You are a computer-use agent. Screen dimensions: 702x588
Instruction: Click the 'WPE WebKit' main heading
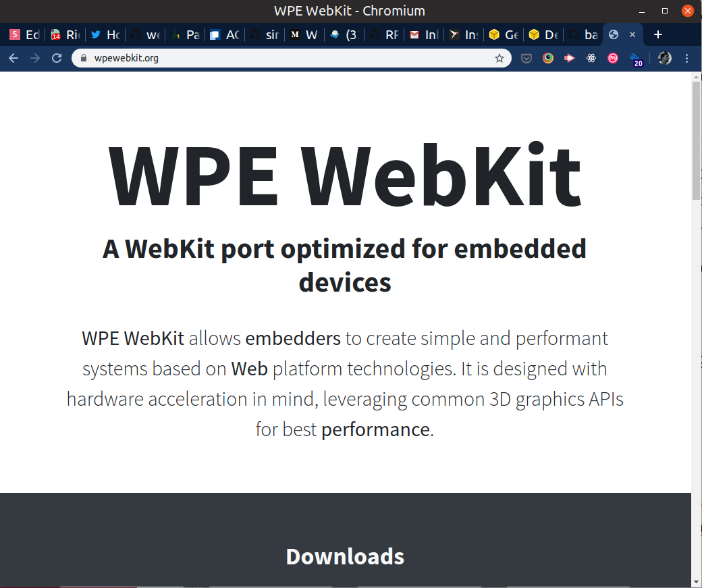click(x=345, y=174)
